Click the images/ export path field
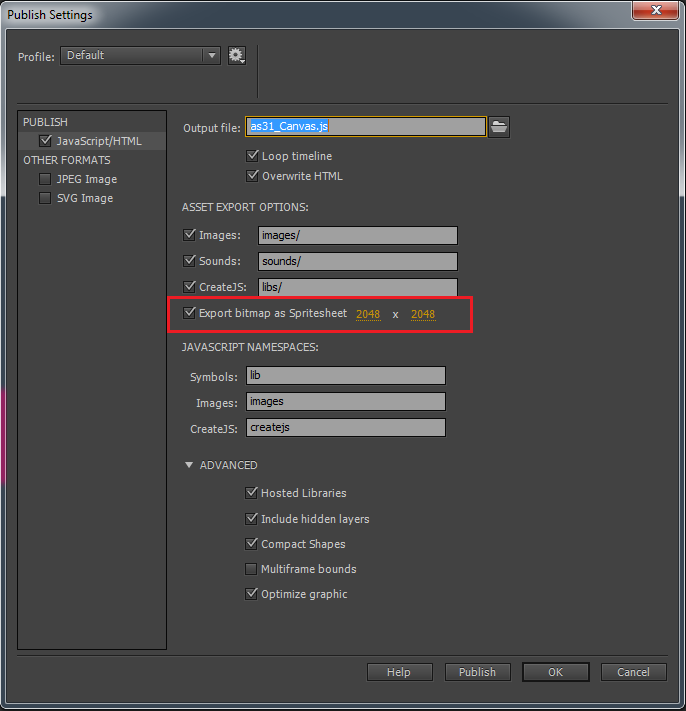686x711 pixels. tap(358, 235)
